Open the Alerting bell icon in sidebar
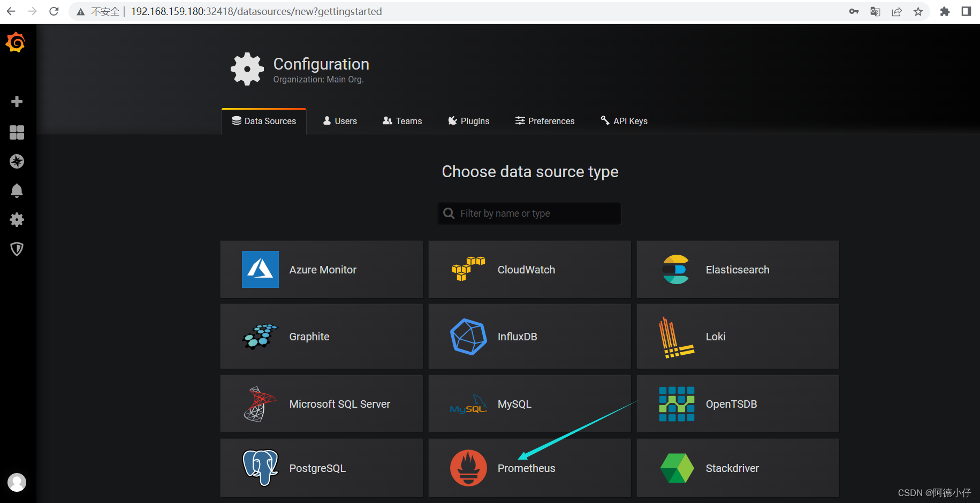This screenshot has width=980, height=503. pos(17,190)
